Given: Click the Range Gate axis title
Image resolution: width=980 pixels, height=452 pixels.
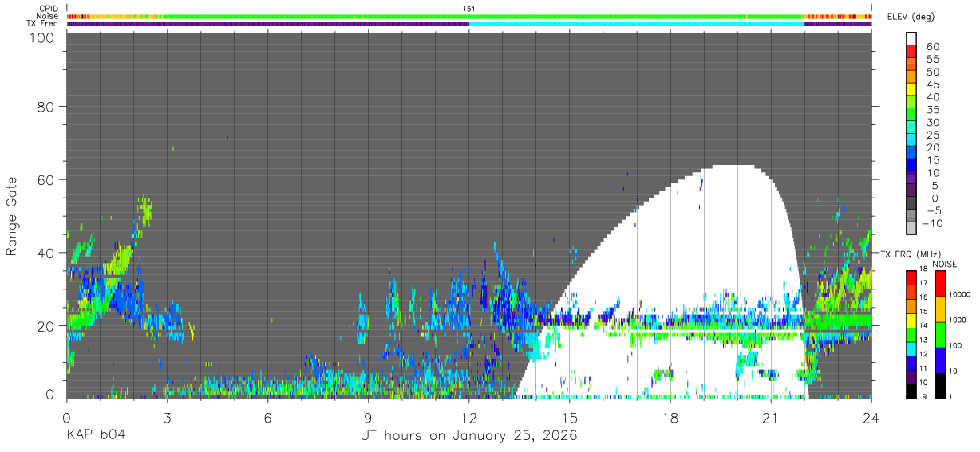Looking at the screenshot, I should [12, 217].
